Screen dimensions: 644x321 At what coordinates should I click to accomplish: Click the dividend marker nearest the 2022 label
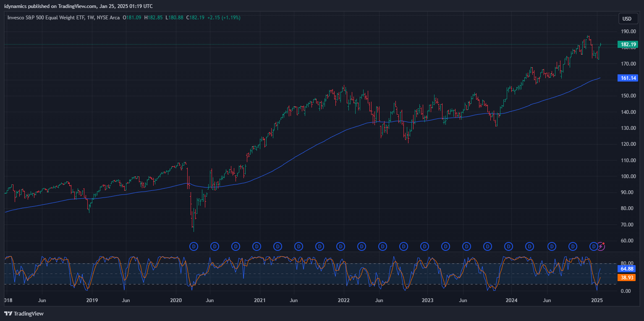(340, 246)
